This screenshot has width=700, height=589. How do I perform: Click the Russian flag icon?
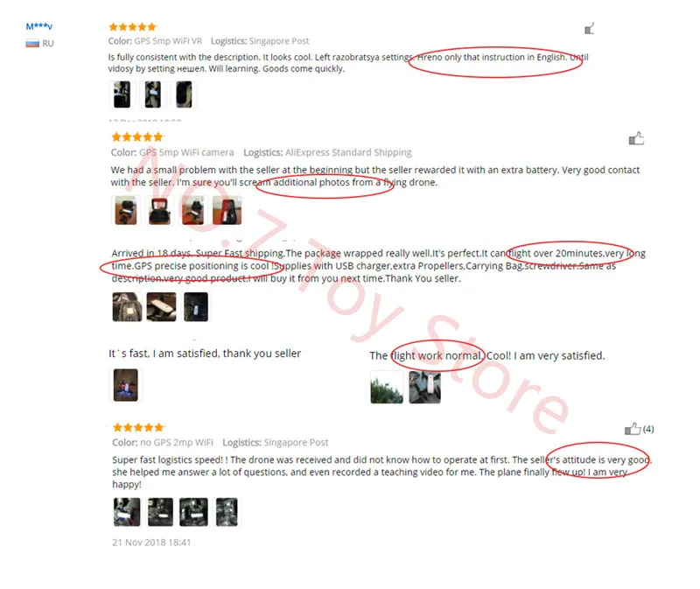(x=32, y=43)
